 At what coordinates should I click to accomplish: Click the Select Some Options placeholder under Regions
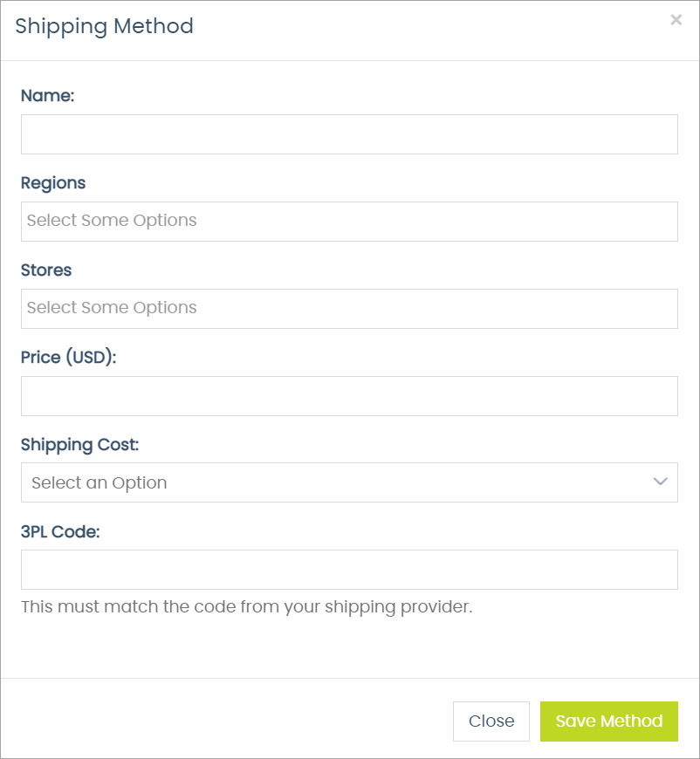pos(112,221)
